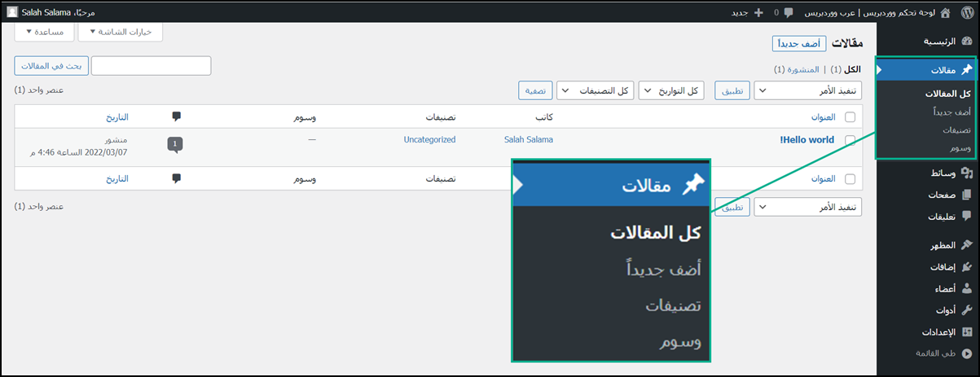Screen dimensions: 980x377
Task: Click the تصفية filter button
Action: tap(535, 90)
